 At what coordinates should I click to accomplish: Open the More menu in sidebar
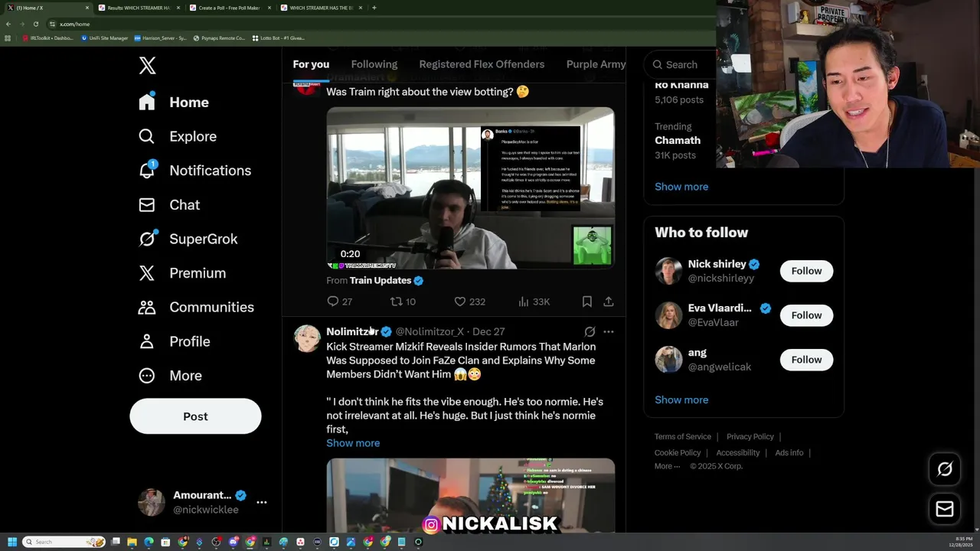click(x=170, y=375)
